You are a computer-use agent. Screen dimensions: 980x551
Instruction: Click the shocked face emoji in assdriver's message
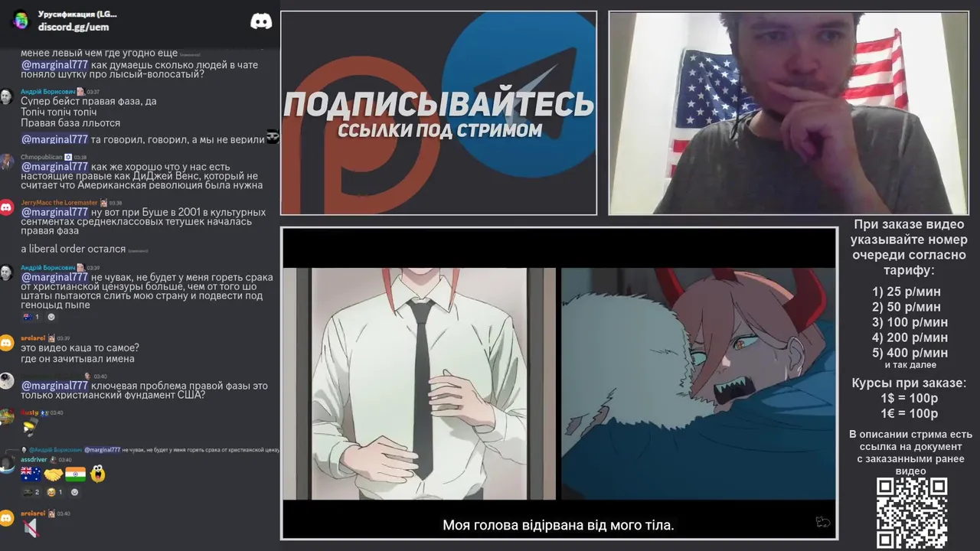point(97,474)
